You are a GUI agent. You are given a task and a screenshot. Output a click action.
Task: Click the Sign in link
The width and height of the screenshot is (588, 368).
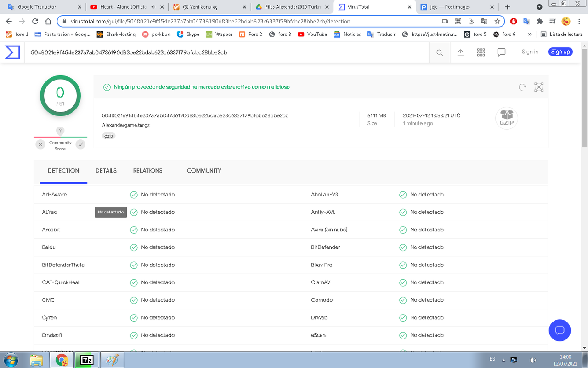tap(530, 52)
